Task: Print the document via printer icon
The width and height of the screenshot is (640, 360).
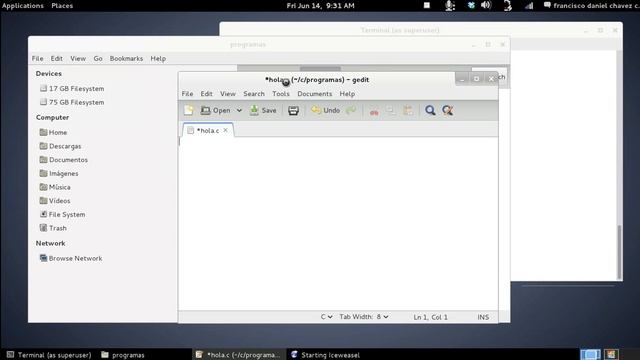Action: (x=293, y=110)
